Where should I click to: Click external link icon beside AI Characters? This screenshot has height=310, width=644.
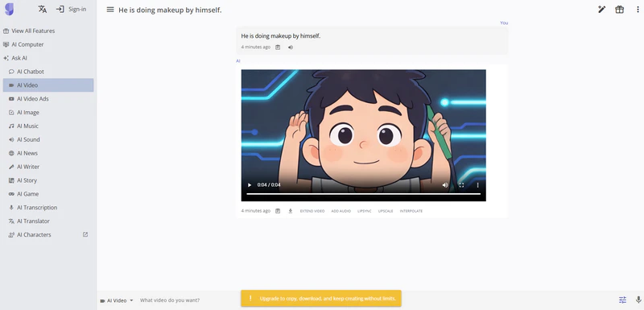(85, 234)
